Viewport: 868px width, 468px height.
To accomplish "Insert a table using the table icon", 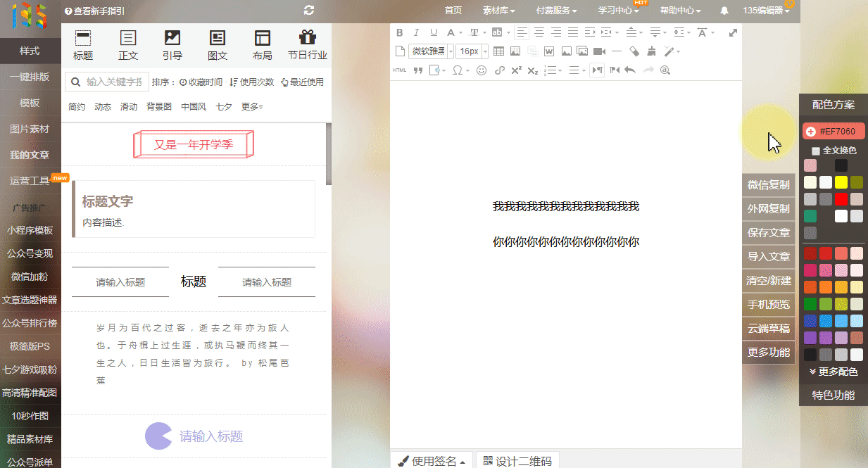I will [498, 51].
